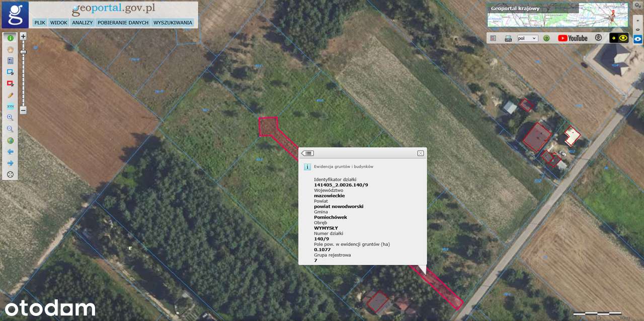Select the red rectangle selection tool
644x321 pixels.
(10, 83)
